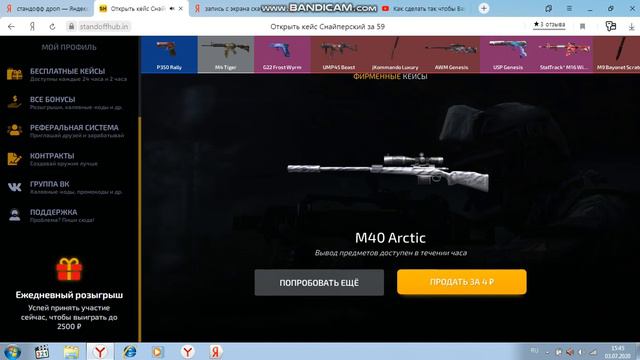Open the Windows Start button
Image resolution: width=640 pixels, height=360 pixels.
tap(12, 352)
